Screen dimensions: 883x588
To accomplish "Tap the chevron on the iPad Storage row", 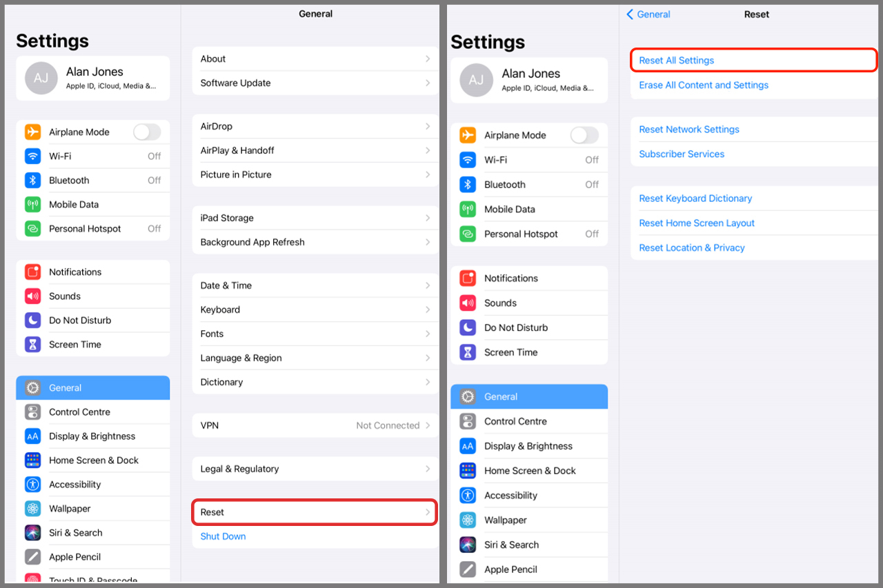I will point(428,218).
